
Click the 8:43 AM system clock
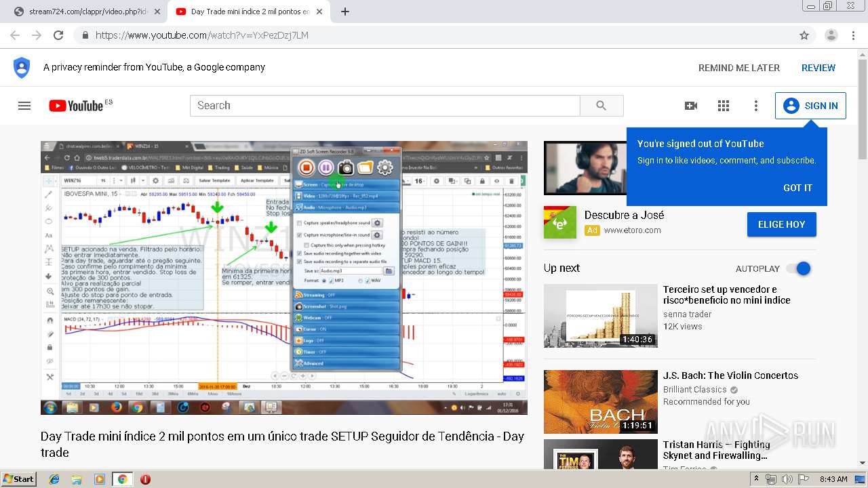click(x=833, y=479)
